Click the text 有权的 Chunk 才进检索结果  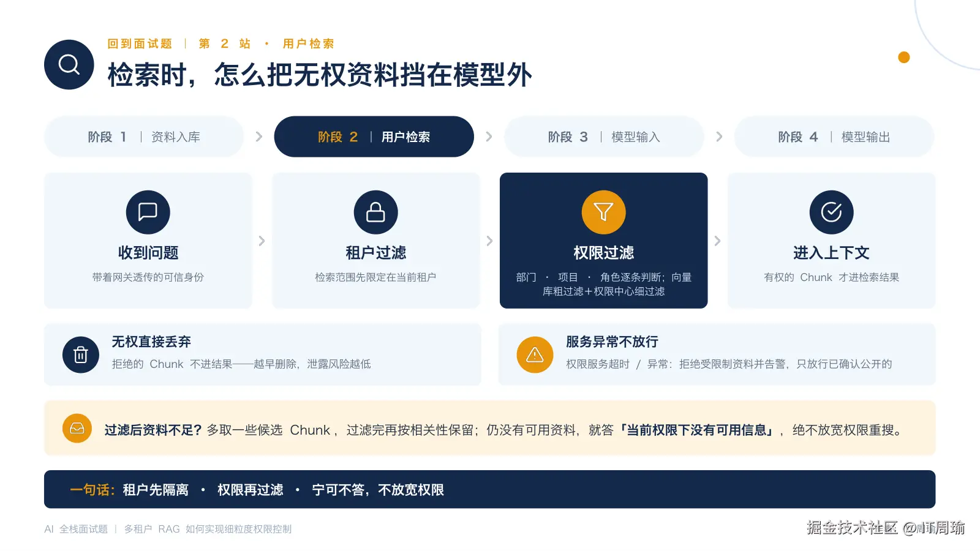(831, 277)
